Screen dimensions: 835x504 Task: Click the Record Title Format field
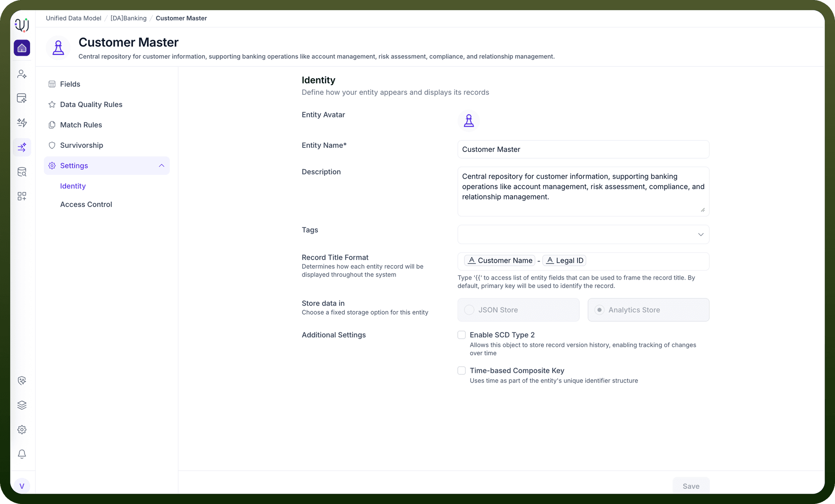583,261
